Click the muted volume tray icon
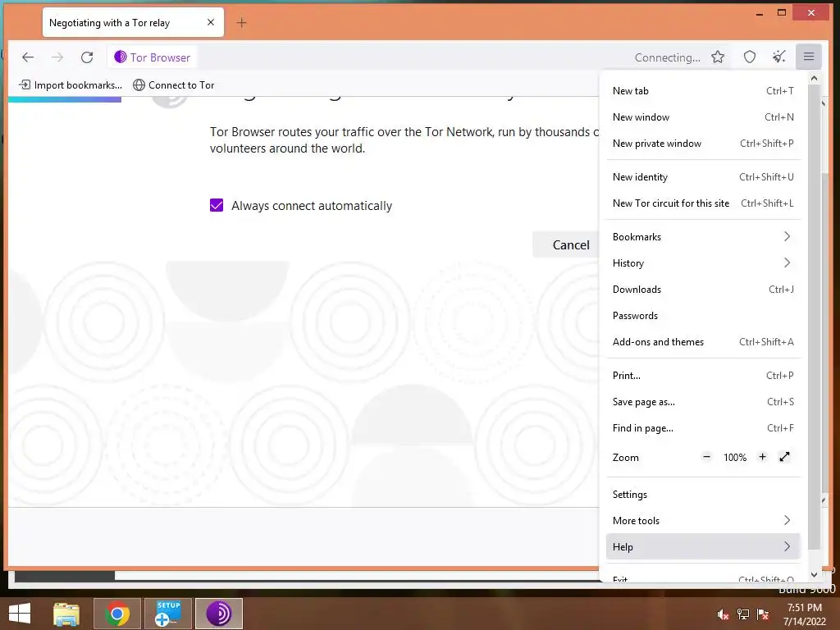The image size is (840, 630). [723, 614]
